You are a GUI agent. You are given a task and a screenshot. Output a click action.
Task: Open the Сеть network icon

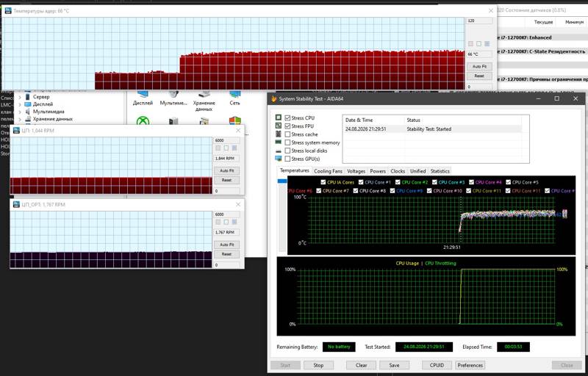235,98
